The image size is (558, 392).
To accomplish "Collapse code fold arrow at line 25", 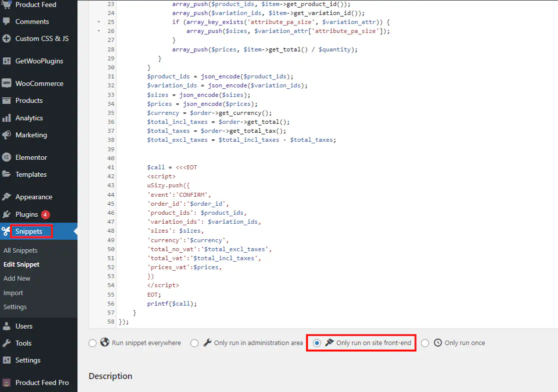I will (x=98, y=22).
